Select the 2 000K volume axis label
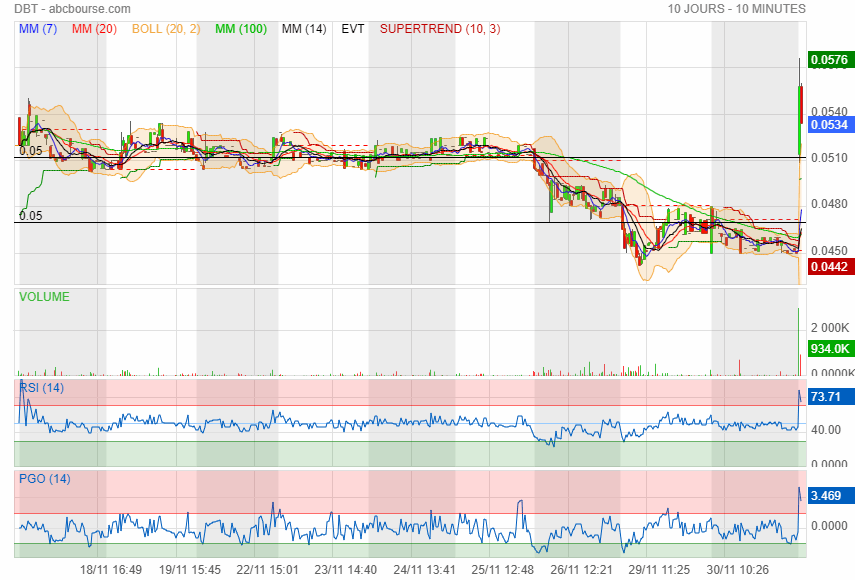855x580 pixels. click(x=830, y=328)
